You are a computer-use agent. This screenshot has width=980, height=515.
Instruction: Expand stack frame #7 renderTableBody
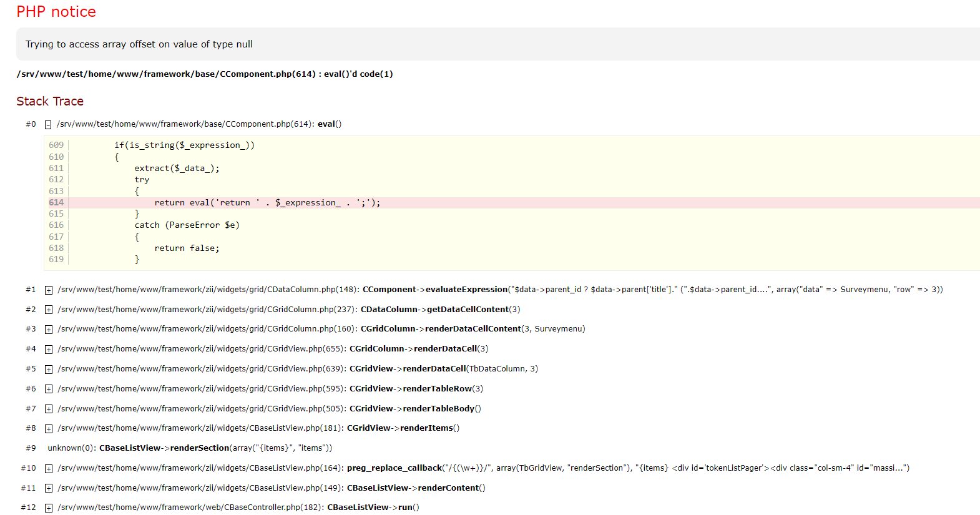tap(49, 410)
